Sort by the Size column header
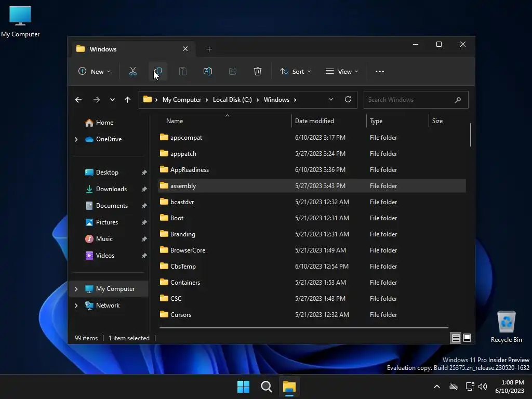Image resolution: width=532 pixels, height=399 pixels. coord(447,121)
